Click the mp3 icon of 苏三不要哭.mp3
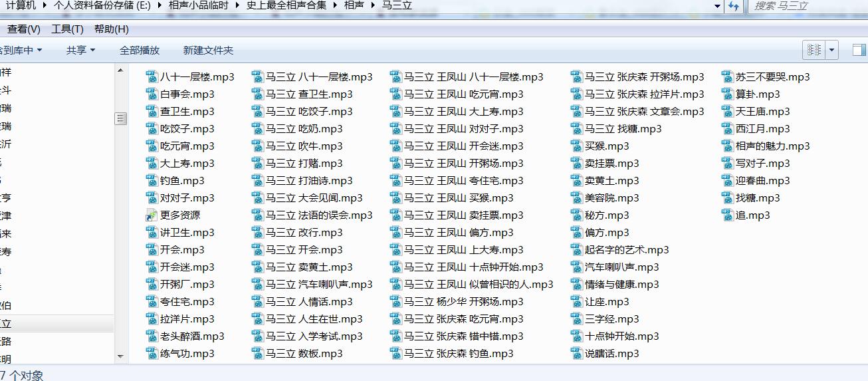This screenshot has width=868, height=381. coord(727,76)
